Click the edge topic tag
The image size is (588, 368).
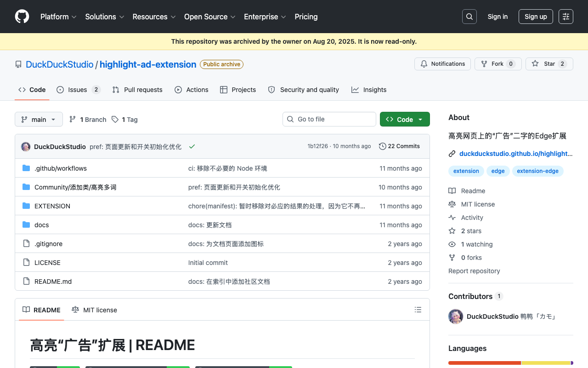coord(498,171)
